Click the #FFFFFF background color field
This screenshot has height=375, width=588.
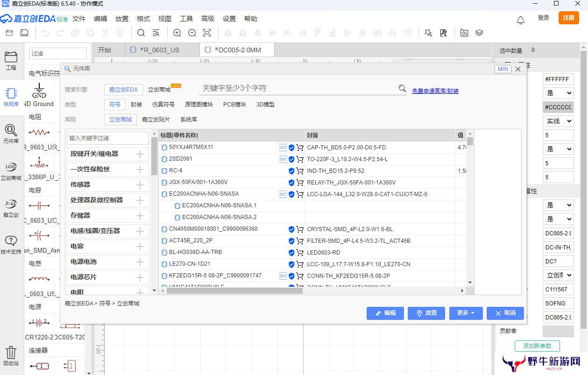(x=558, y=79)
